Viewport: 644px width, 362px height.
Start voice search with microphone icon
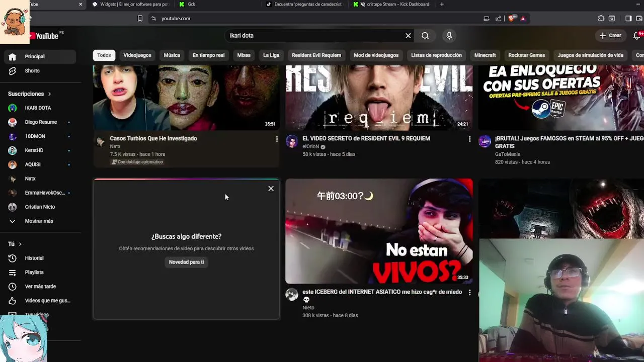pos(449,36)
